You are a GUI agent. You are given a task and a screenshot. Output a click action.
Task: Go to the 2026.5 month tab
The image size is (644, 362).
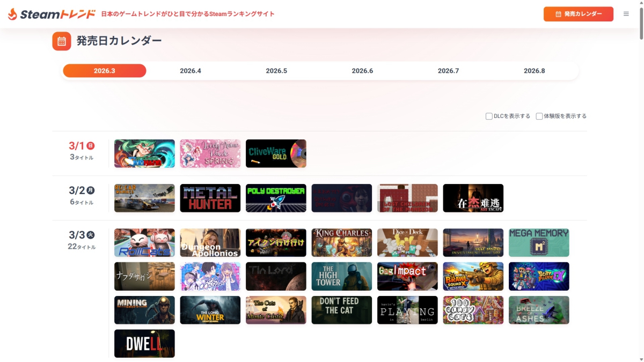tap(276, 71)
